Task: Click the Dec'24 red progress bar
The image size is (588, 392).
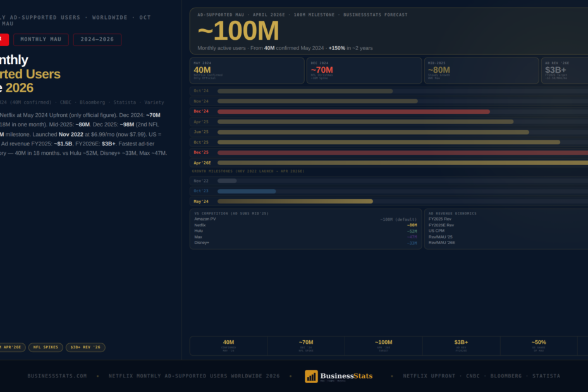Action: [x=353, y=111]
